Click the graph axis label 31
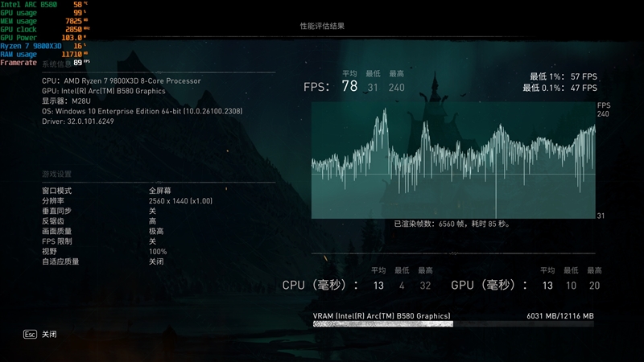644x362 pixels. click(x=601, y=216)
